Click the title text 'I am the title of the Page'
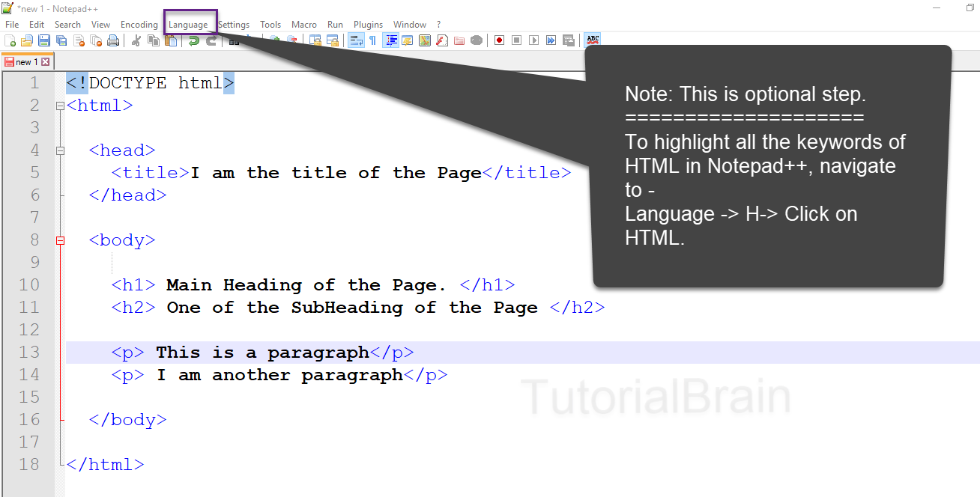The image size is (980, 497). (x=336, y=173)
